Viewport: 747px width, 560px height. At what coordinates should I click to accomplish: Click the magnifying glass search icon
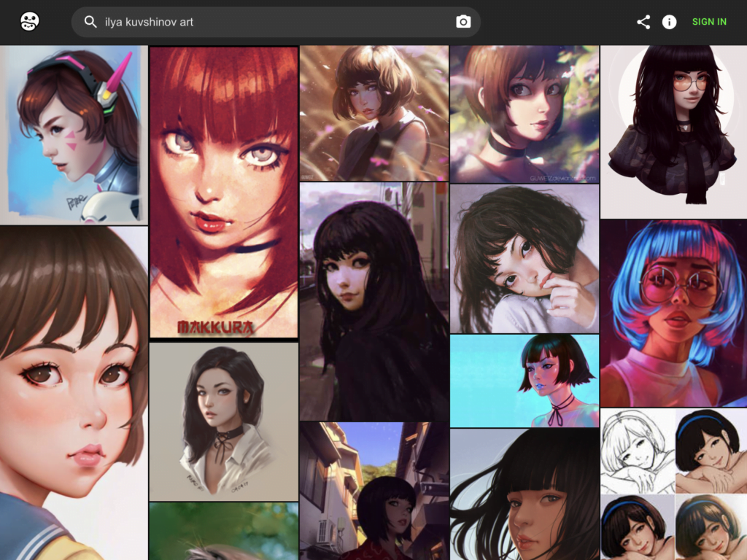[x=90, y=22]
